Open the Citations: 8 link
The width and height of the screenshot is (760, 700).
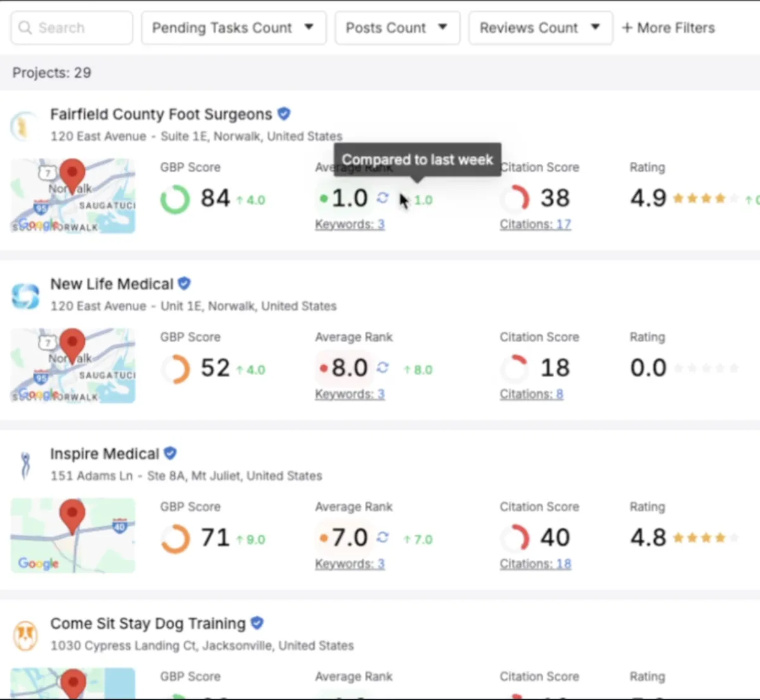(531, 394)
